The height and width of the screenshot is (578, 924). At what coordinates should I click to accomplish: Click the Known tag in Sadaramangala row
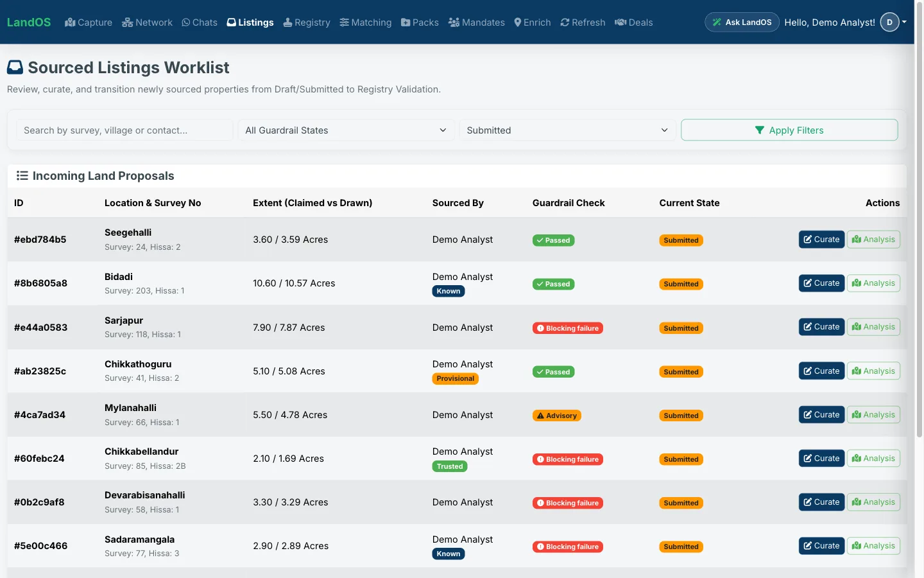(449, 554)
